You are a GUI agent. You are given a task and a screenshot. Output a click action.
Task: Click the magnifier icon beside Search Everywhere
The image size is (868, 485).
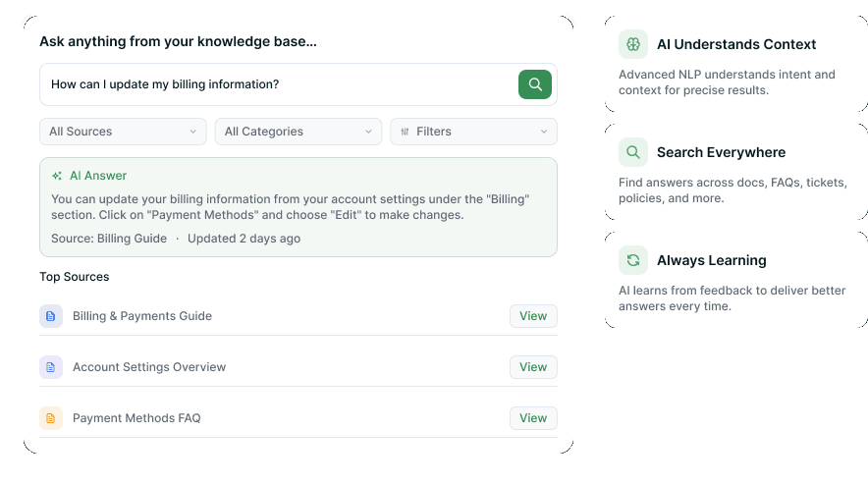click(633, 152)
